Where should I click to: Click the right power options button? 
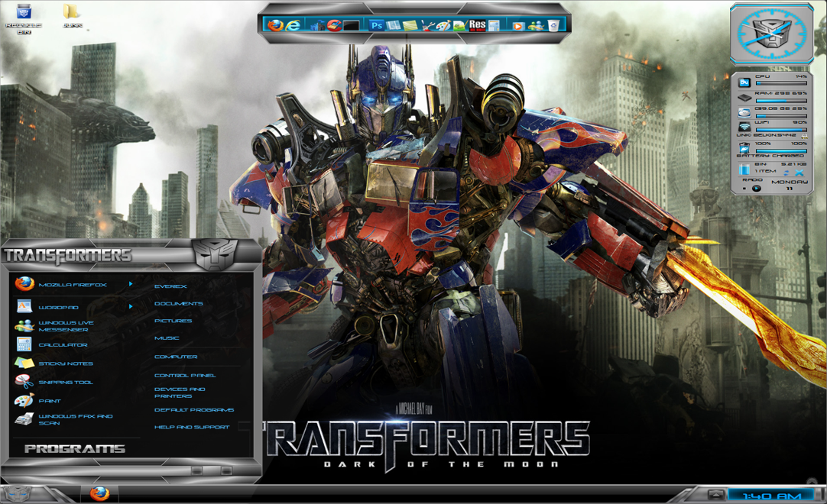click(x=226, y=470)
